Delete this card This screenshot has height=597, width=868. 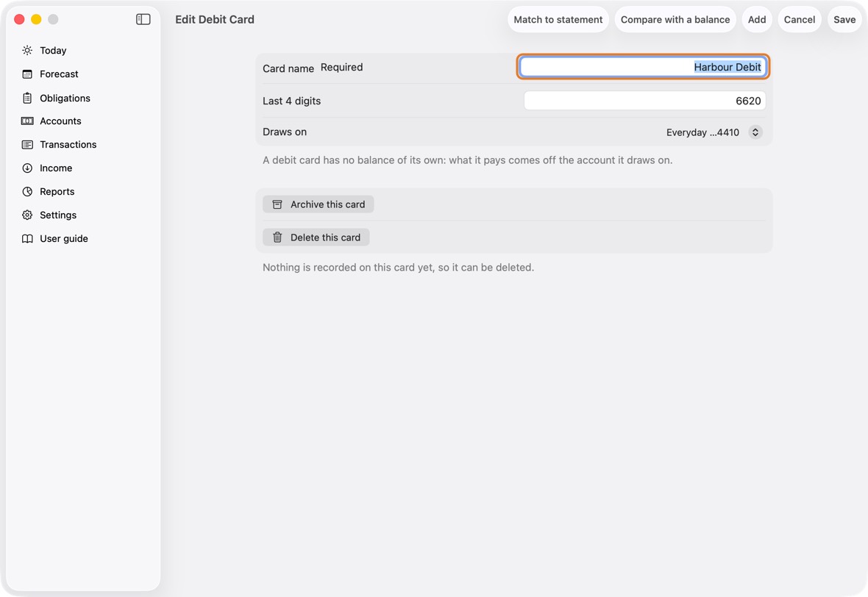(316, 237)
